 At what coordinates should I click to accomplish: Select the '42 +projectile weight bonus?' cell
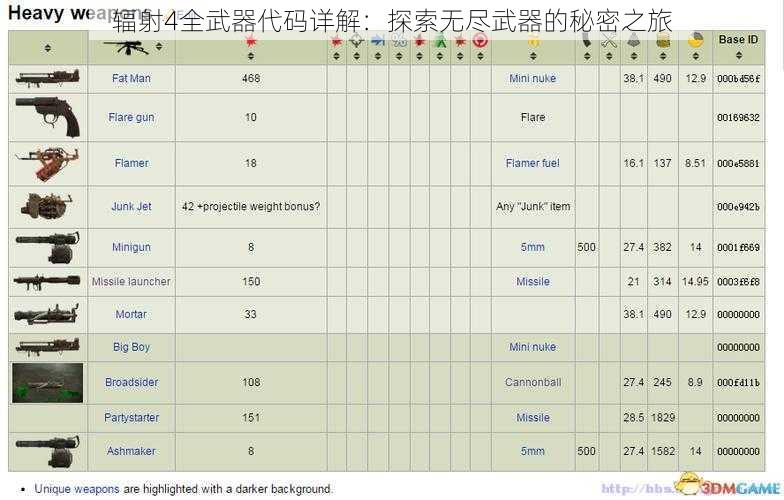click(x=251, y=206)
